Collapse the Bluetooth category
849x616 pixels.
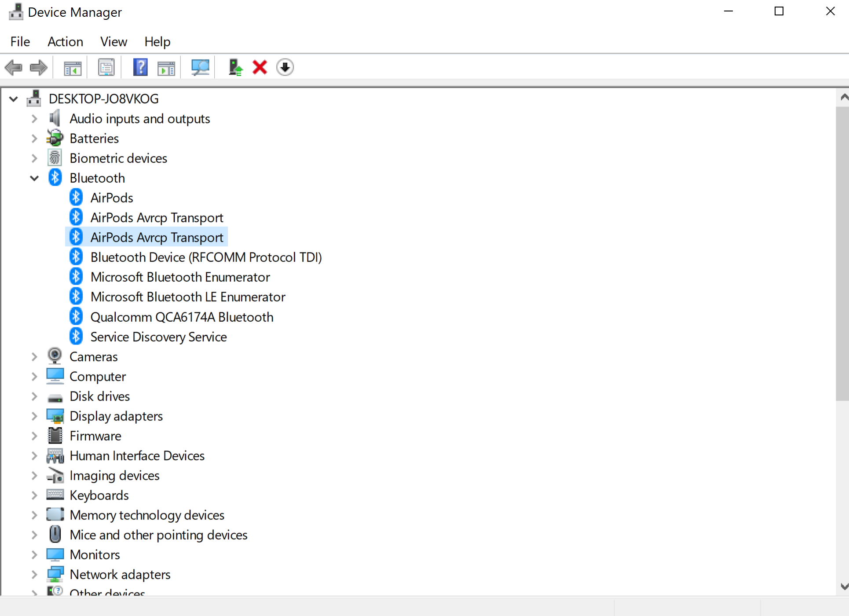click(34, 178)
